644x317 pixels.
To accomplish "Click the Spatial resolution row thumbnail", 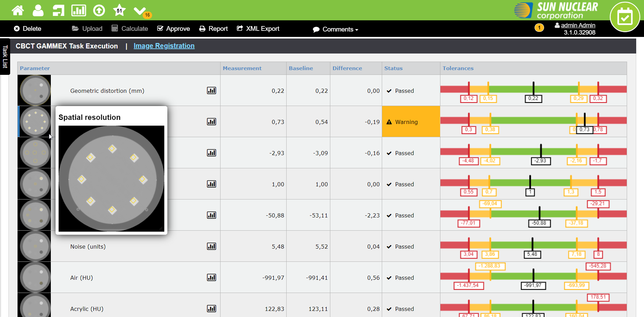I will (x=35, y=122).
